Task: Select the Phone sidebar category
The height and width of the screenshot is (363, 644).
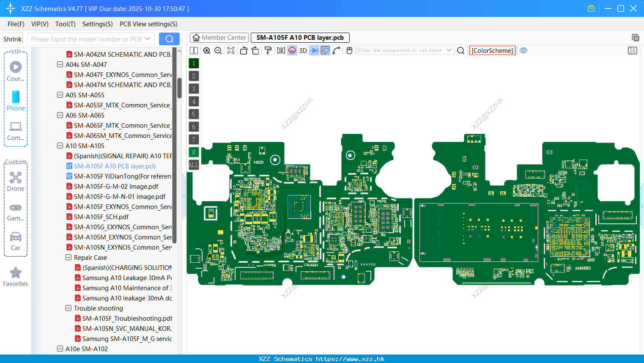Action: click(16, 101)
